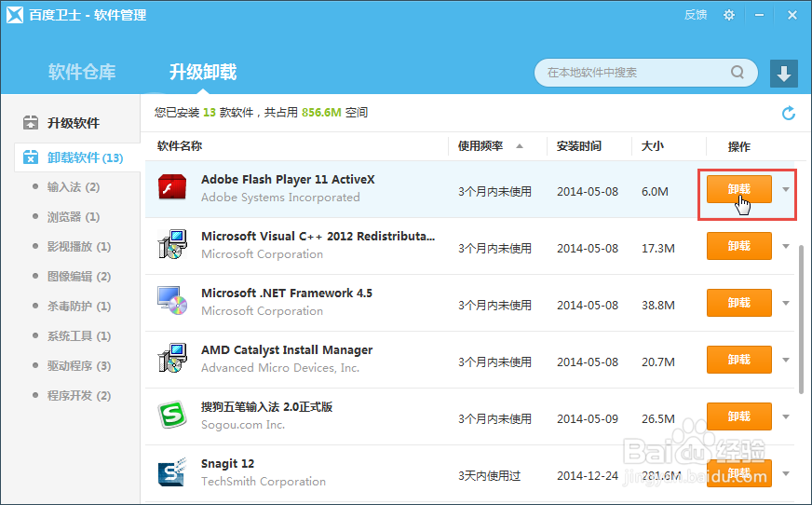Image resolution: width=812 pixels, height=505 pixels.
Task: Click the TechSmith Corporation publisher text
Action: 264,482
